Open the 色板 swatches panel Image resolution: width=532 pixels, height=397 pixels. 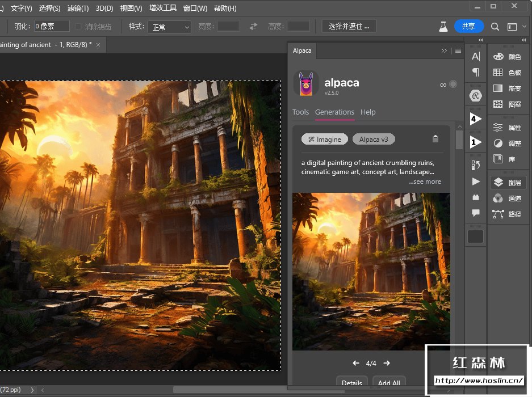pos(508,73)
